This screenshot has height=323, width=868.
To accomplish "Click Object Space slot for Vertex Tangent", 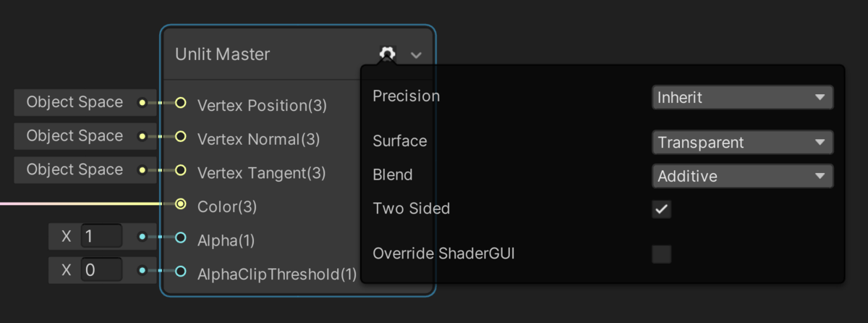I will [75, 170].
